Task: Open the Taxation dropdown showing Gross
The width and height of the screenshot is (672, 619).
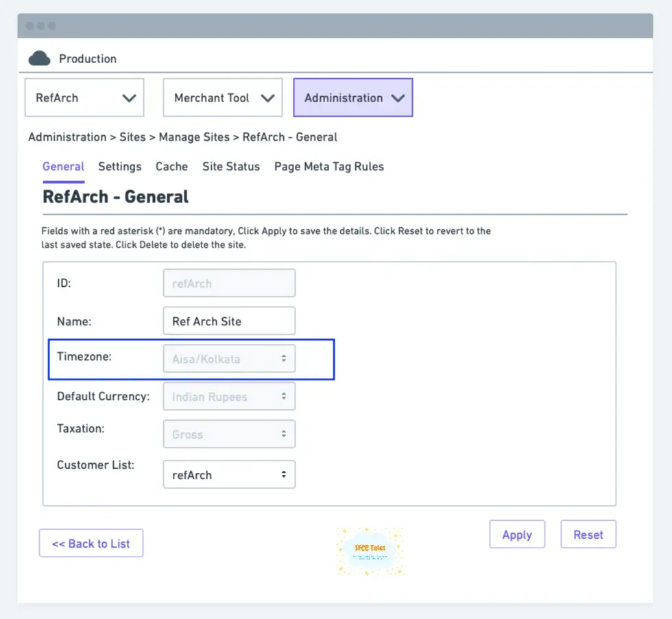Action: [228, 434]
